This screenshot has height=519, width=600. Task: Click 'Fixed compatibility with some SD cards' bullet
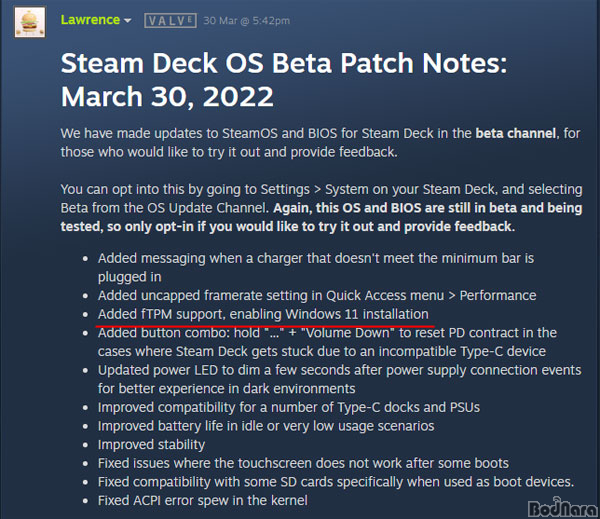pyautogui.click(x=336, y=482)
